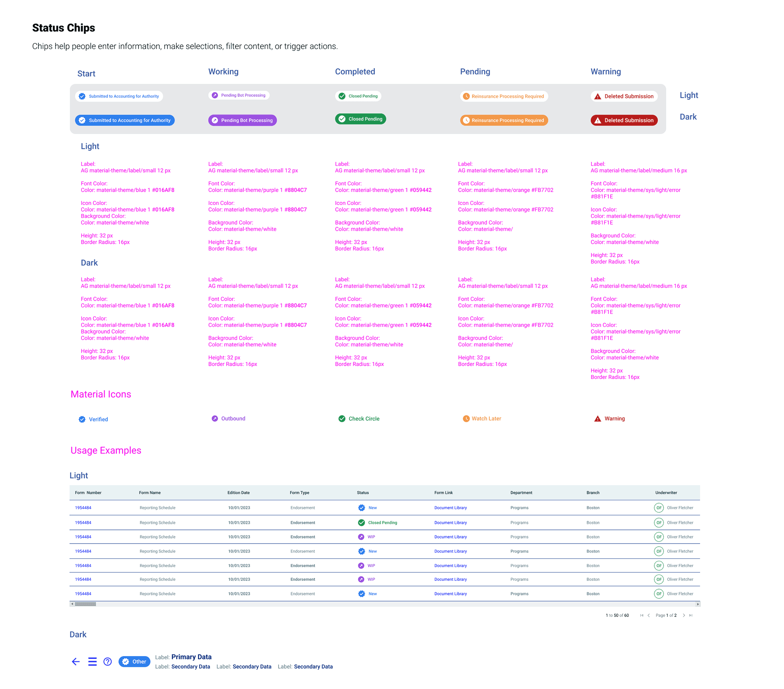Image resolution: width=784 pixels, height=689 pixels.
Task: Click the Edition Date column header
Action: click(x=238, y=493)
